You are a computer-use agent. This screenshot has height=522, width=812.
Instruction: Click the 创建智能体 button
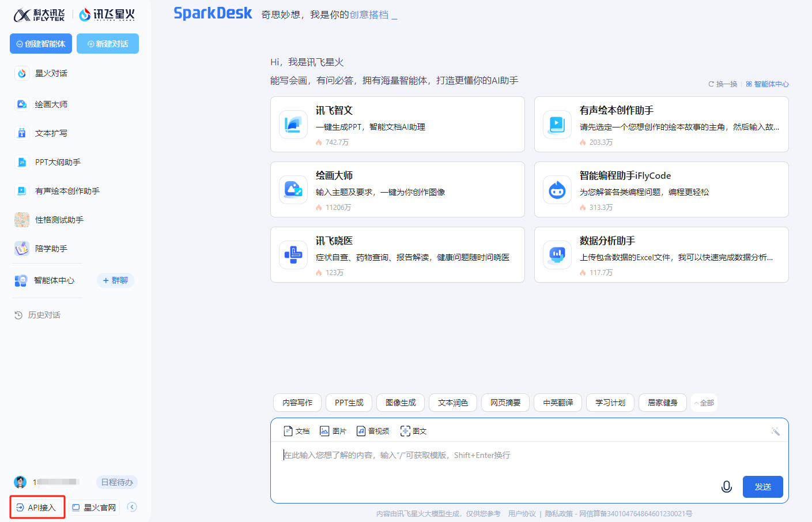pos(41,44)
